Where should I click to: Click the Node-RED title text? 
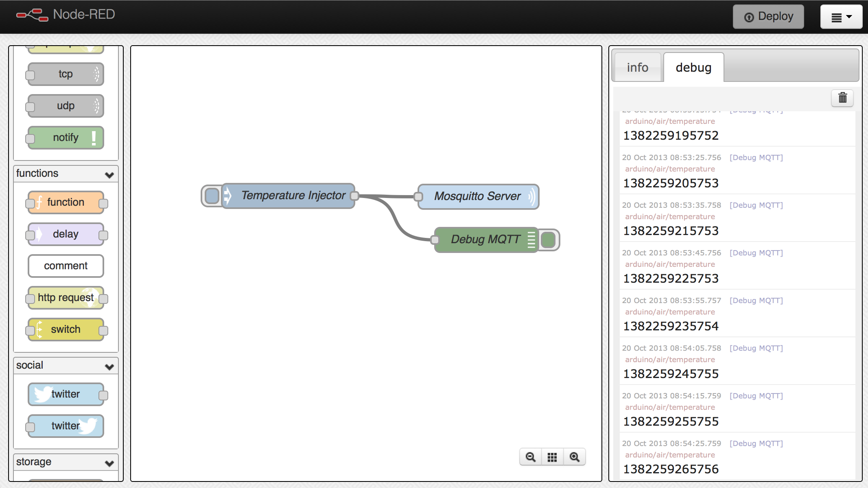[x=84, y=15]
